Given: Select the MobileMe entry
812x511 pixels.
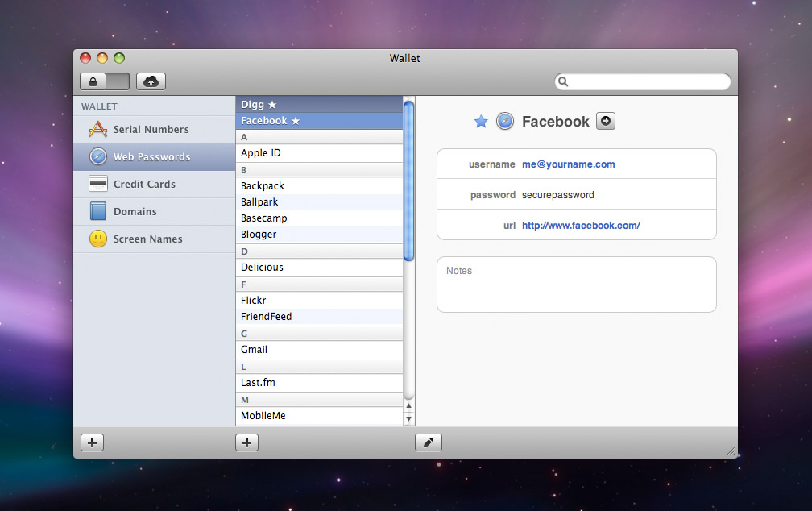Looking at the screenshot, I should [x=319, y=416].
